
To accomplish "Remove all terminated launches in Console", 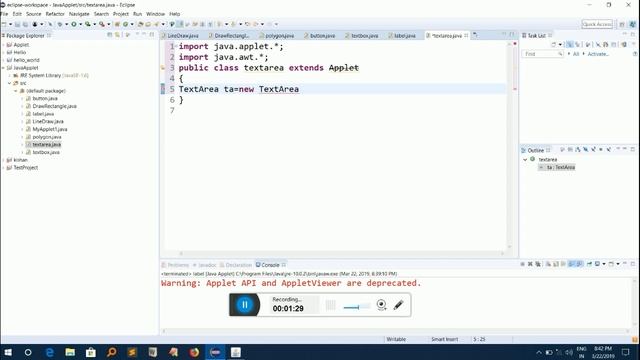I will coord(538,264).
